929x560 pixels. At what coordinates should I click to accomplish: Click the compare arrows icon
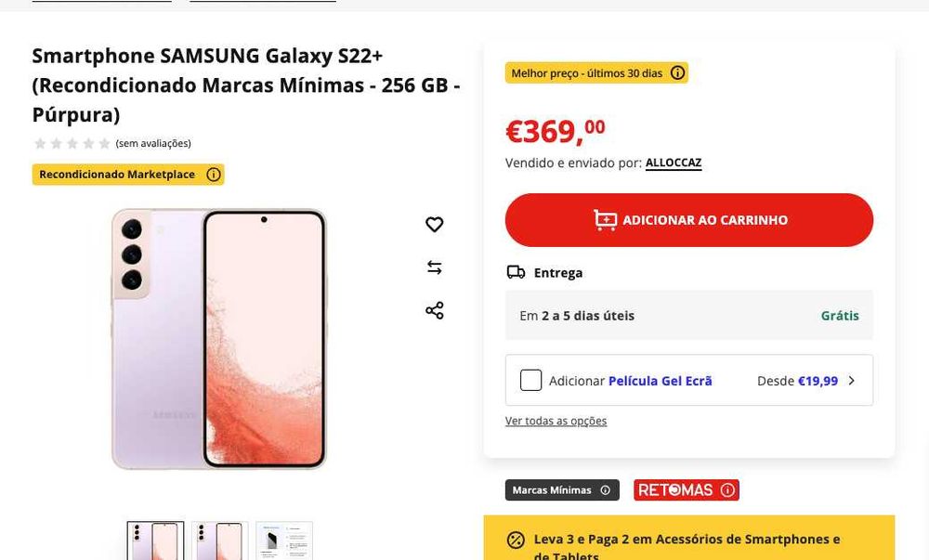(435, 267)
